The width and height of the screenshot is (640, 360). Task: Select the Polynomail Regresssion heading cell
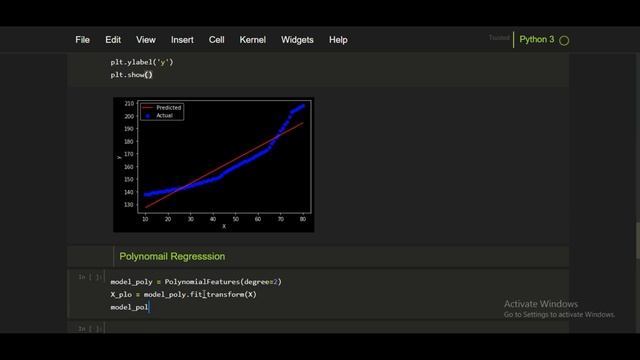click(x=318, y=256)
